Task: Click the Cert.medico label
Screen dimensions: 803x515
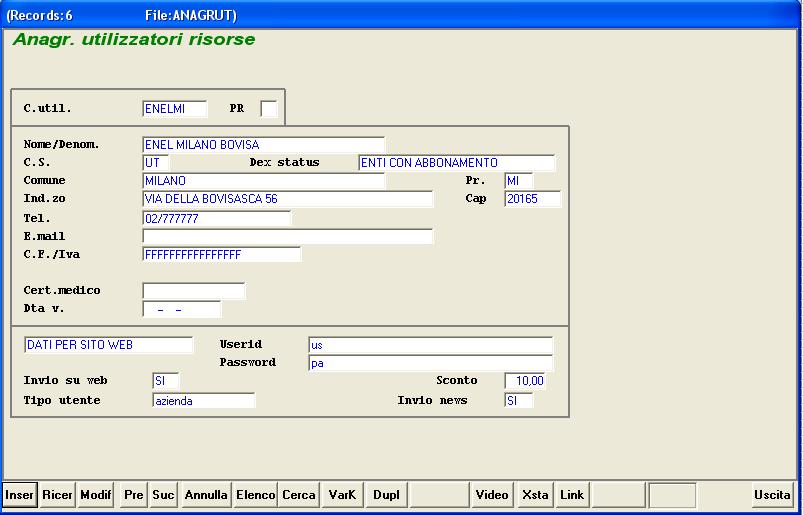Action: point(61,290)
